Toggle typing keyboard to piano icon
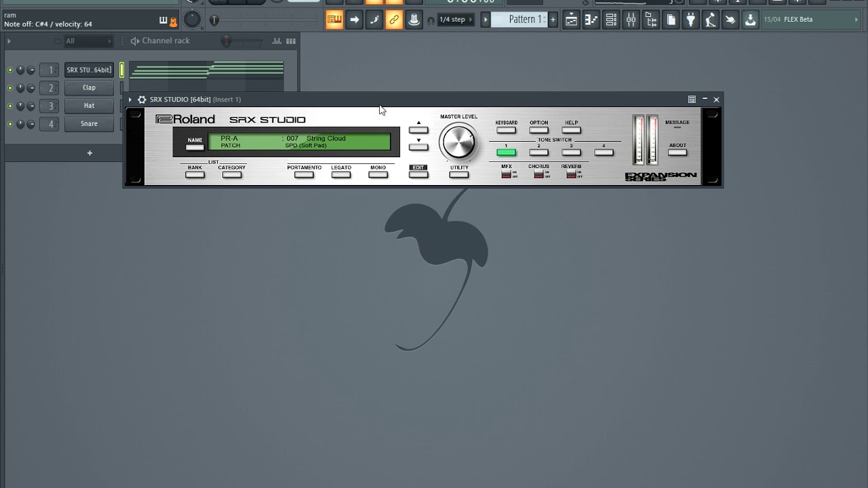The height and width of the screenshot is (488, 868). tap(334, 20)
